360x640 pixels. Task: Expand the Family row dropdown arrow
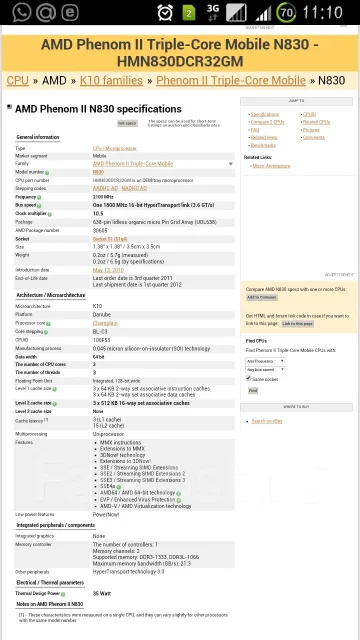coord(231,164)
